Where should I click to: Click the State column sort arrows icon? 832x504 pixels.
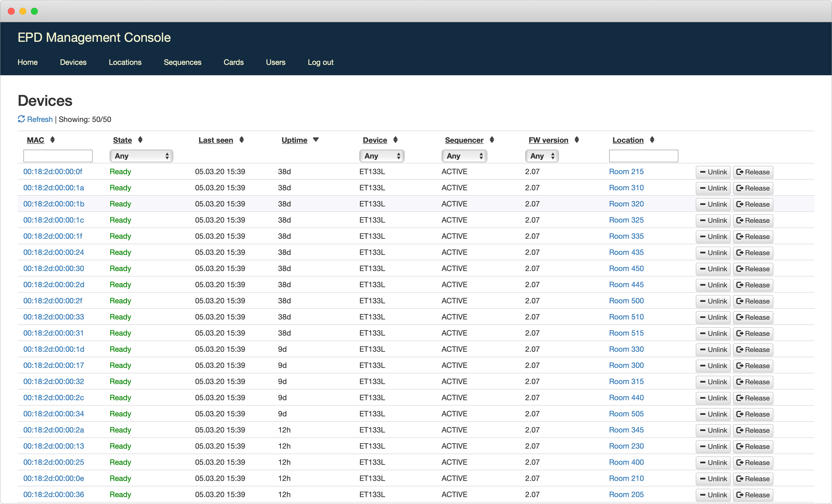click(140, 140)
